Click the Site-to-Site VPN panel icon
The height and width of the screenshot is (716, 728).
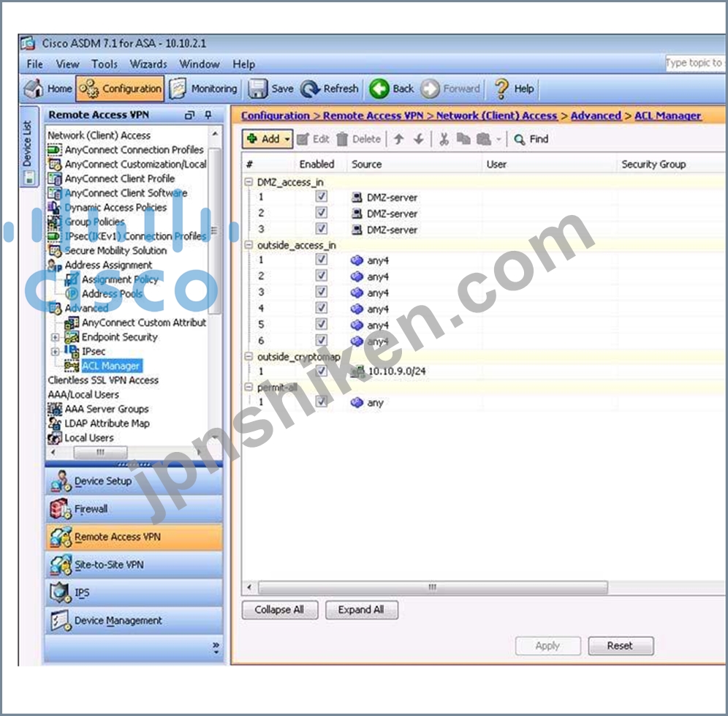(x=61, y=565)
